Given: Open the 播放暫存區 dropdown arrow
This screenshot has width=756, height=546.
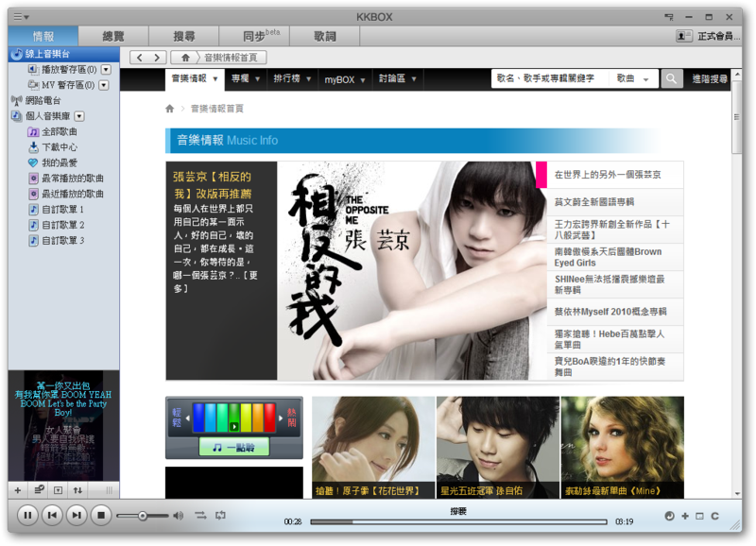Looking at the screenshot, I should click(104, 71).
